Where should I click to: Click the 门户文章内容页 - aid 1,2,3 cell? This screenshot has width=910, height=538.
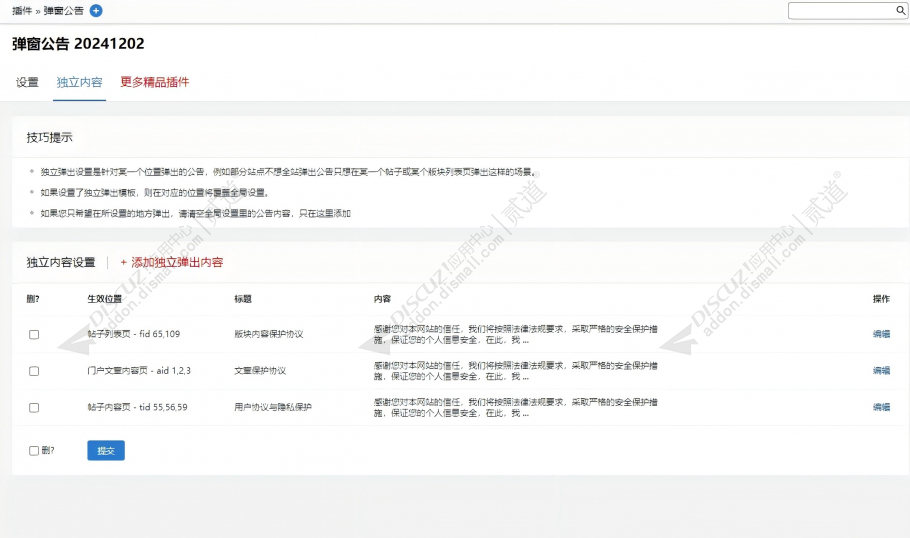click(139, 370)
